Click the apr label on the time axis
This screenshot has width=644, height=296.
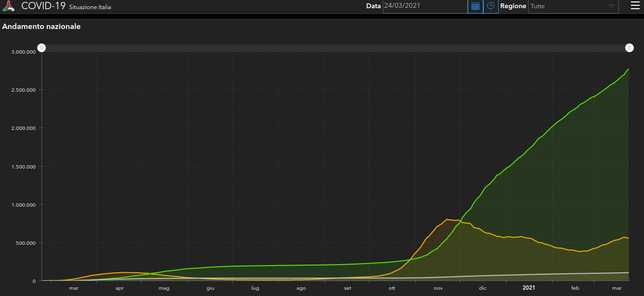120,288
